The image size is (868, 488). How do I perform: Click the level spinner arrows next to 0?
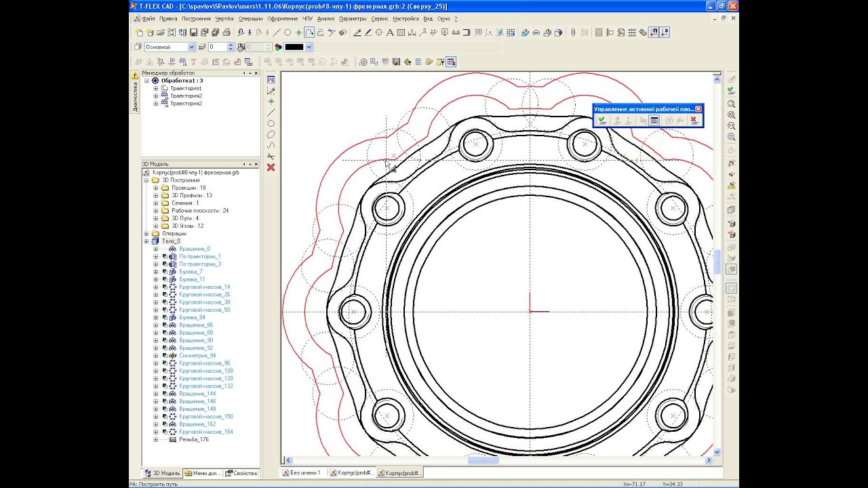coord(231,47)
